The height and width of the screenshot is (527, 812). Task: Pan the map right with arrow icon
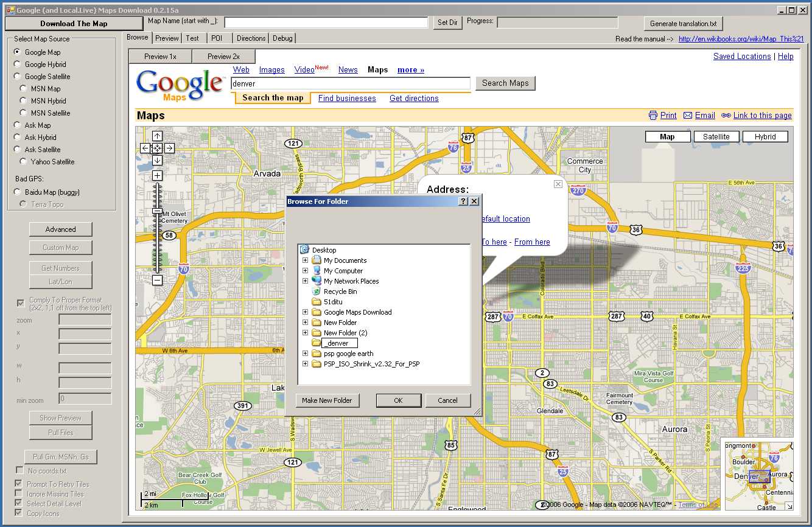[x=169, y=148]
